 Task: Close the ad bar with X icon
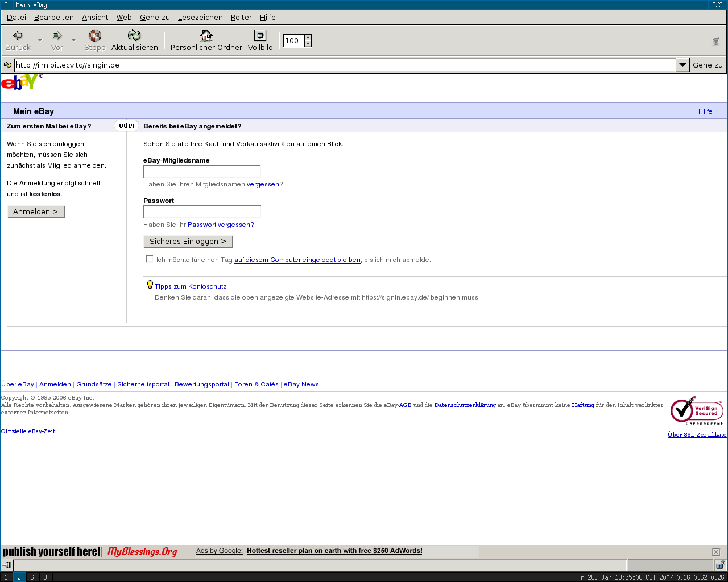coord(716,552)
